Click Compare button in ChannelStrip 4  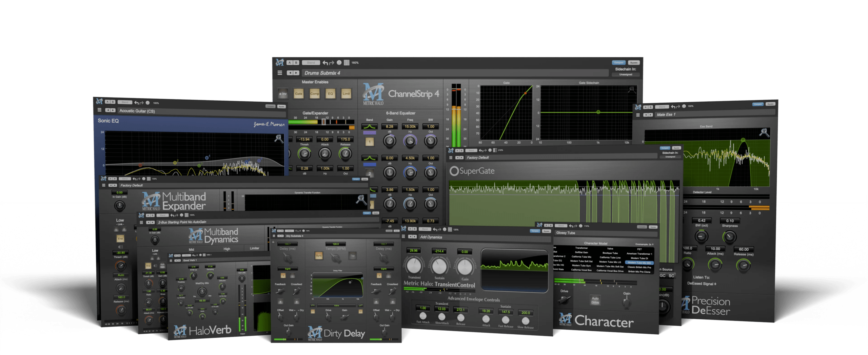point(619,63)
